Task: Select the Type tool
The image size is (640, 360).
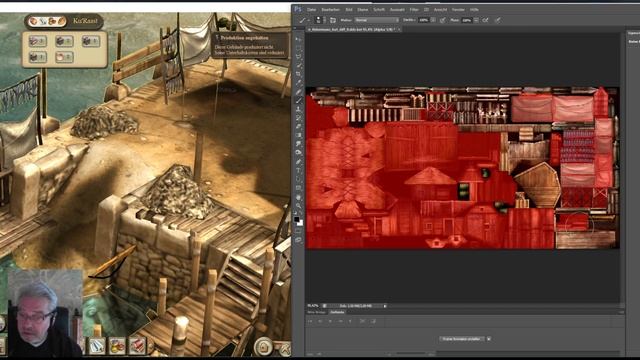Action: pos(298,171)
